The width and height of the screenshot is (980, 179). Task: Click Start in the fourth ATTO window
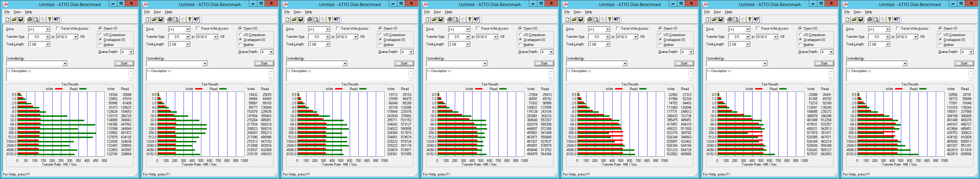(544, 63)
